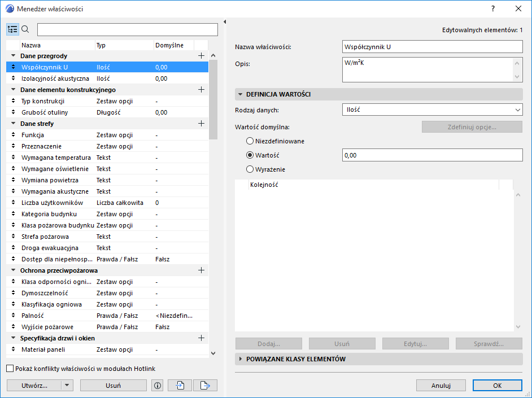Click the reorder handle of Wyjście pożarowe
The image size is (532, 398).
coord(13,327)
